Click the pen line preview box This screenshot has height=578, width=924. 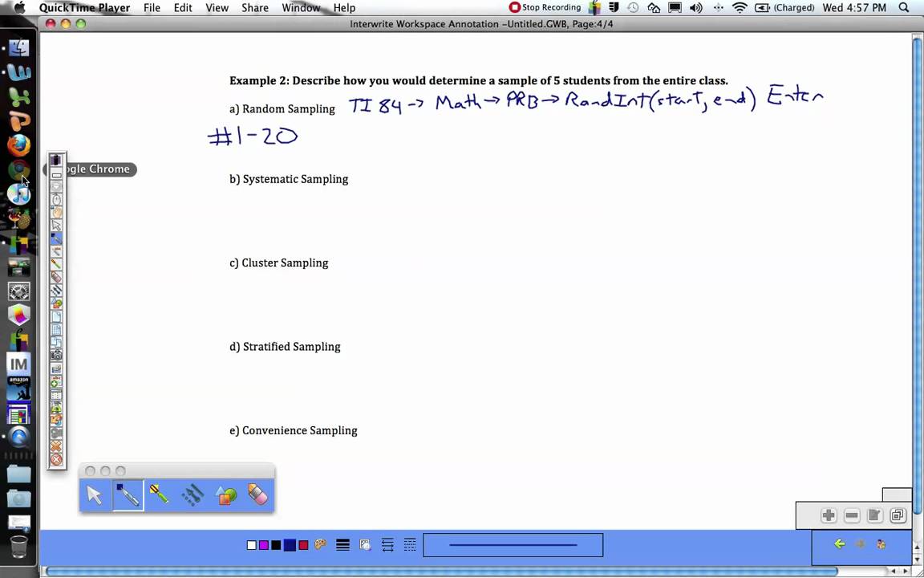(513, 545)
